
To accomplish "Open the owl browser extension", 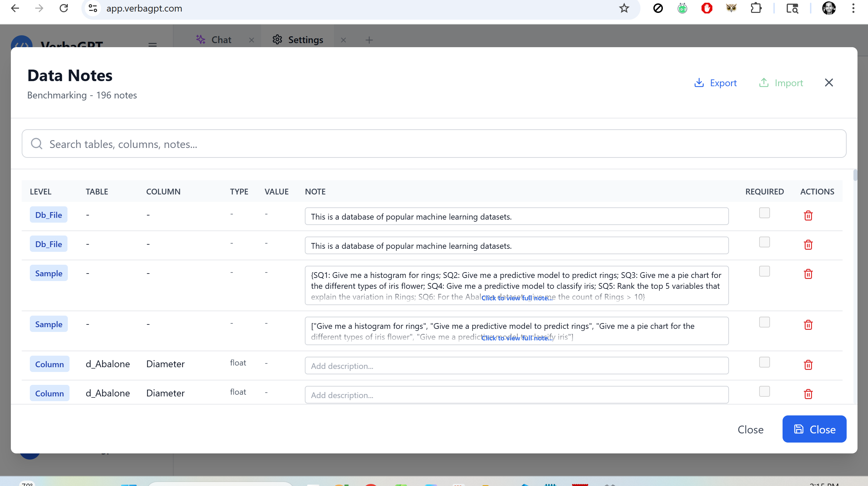I will [731, 8].
